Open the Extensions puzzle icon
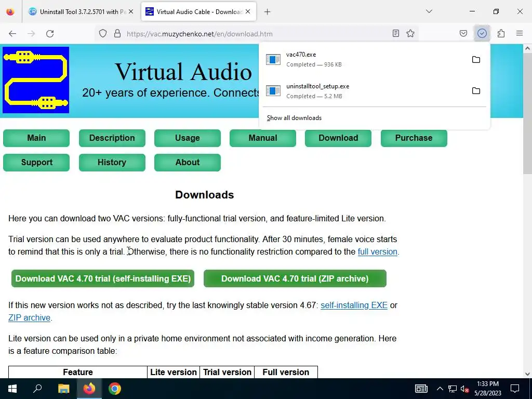 tap(501, 34)
